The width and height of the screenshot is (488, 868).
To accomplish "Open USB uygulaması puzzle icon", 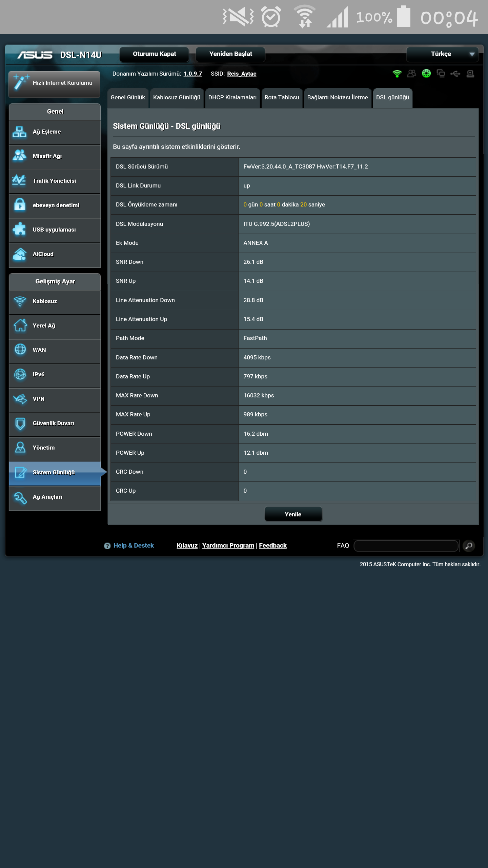I will tap(19, 229).
